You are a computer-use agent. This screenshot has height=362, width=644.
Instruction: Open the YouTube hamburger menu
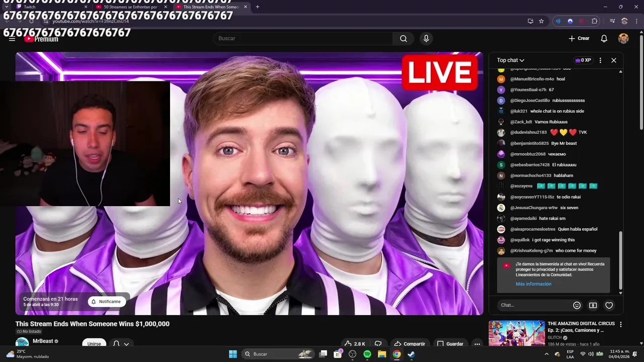[x=12, y=39]
